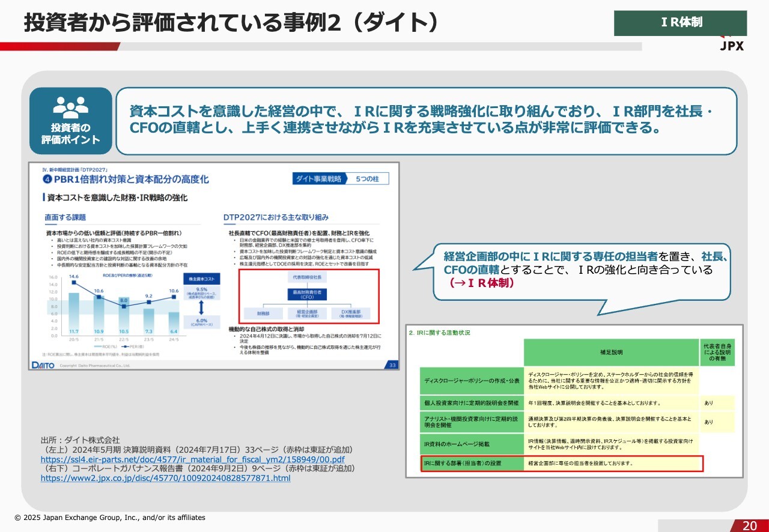Click the circled number 4 badge
The width and height of the screenshot is (769, 532).
pyautogui.click(x=45, y=179)
